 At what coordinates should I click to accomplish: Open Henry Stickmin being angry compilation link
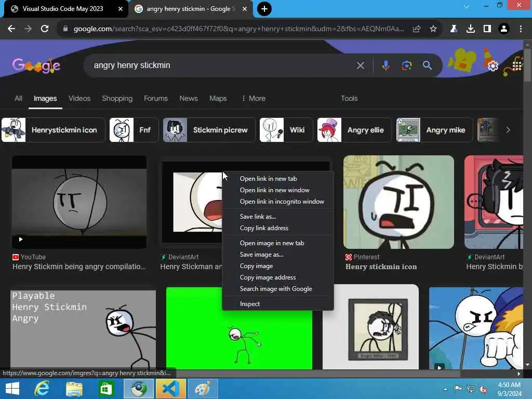[79, 267]
